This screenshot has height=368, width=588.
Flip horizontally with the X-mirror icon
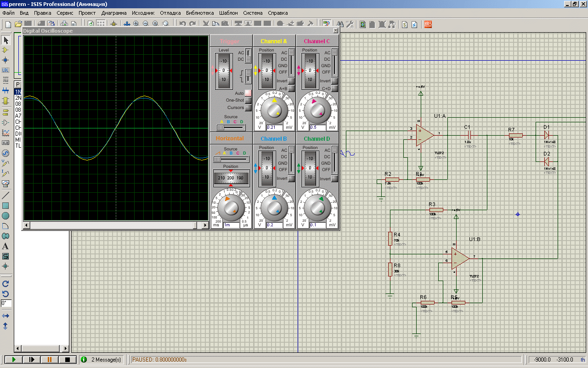6,316
